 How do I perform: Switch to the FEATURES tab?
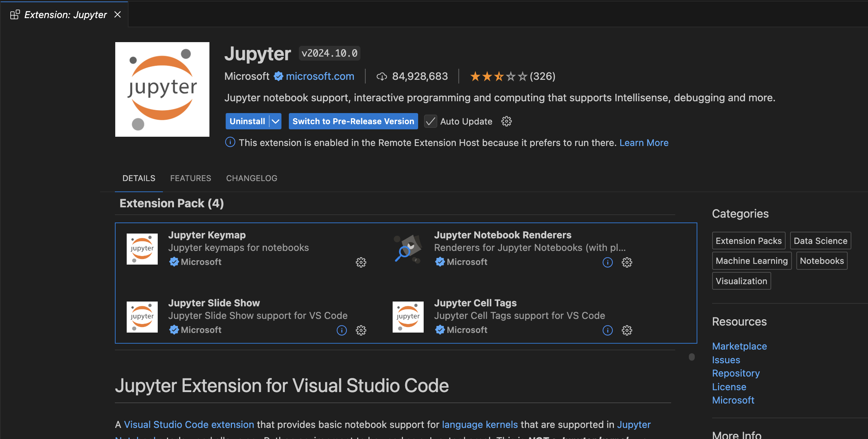click(x=191, y=178)
